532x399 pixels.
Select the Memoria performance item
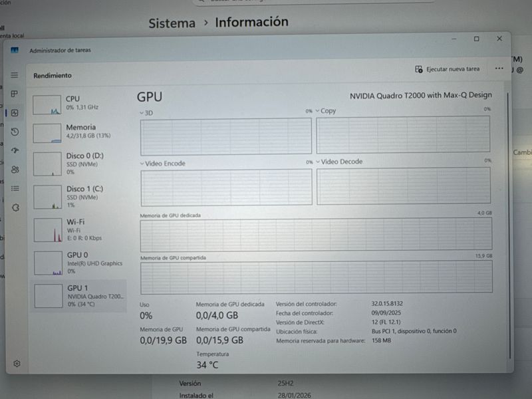(x=78, y=132)
